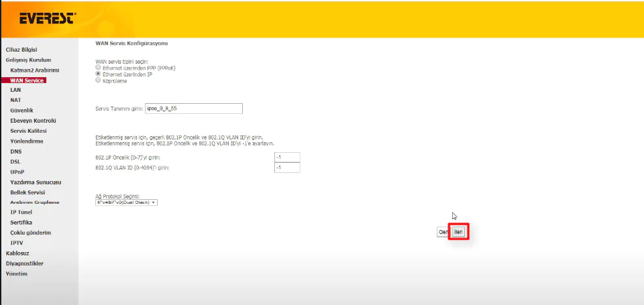The image size is (644, 305).
Task: Open IPTV settings
Action: [x=17, y=243]
